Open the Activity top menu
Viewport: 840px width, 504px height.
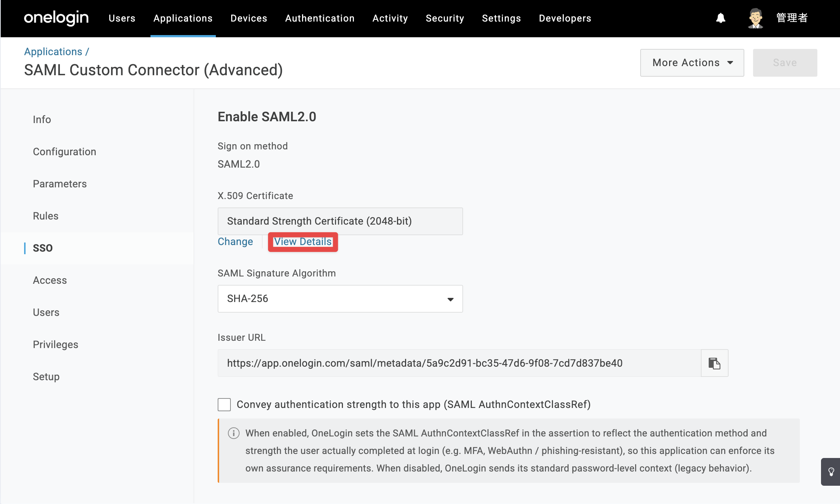390,18
